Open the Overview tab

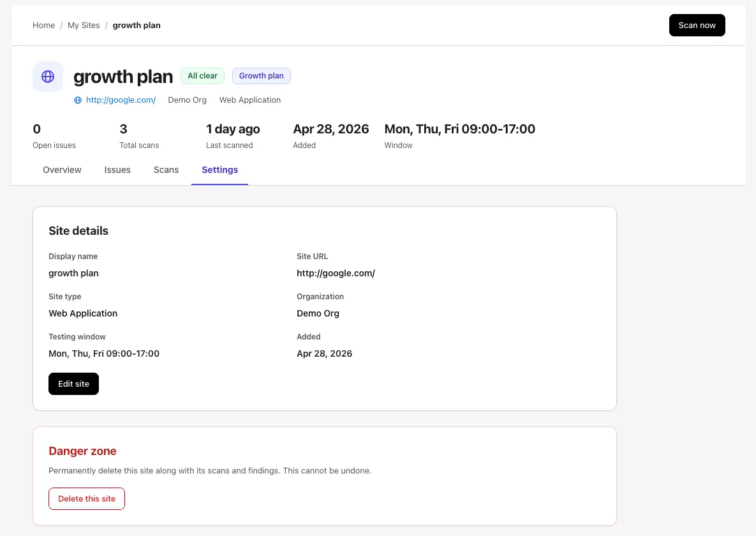(x=62, y=170)
